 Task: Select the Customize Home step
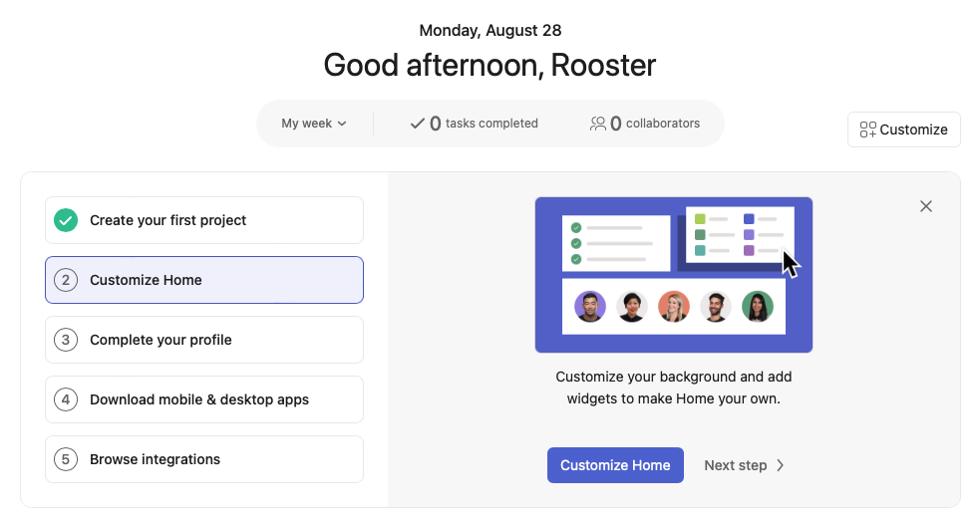pyautogui.click(x=203, y=280)
